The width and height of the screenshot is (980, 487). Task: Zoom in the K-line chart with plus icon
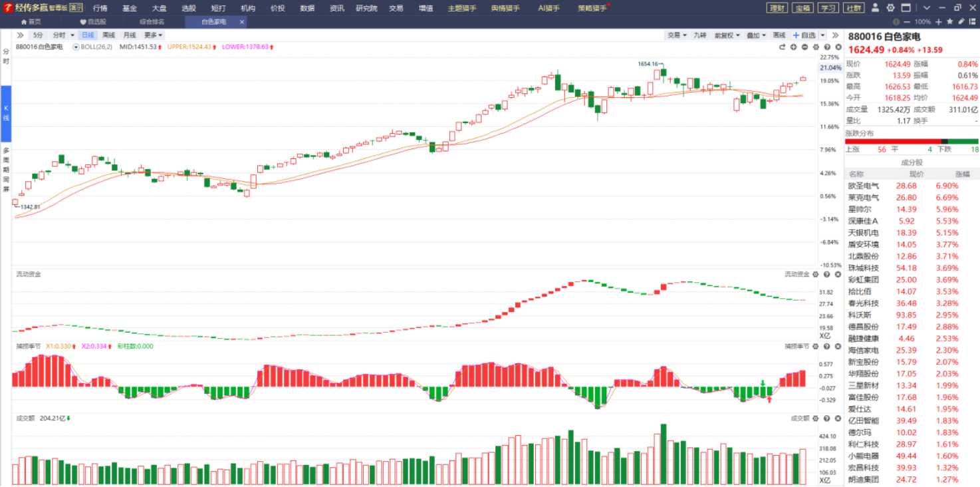793,47
